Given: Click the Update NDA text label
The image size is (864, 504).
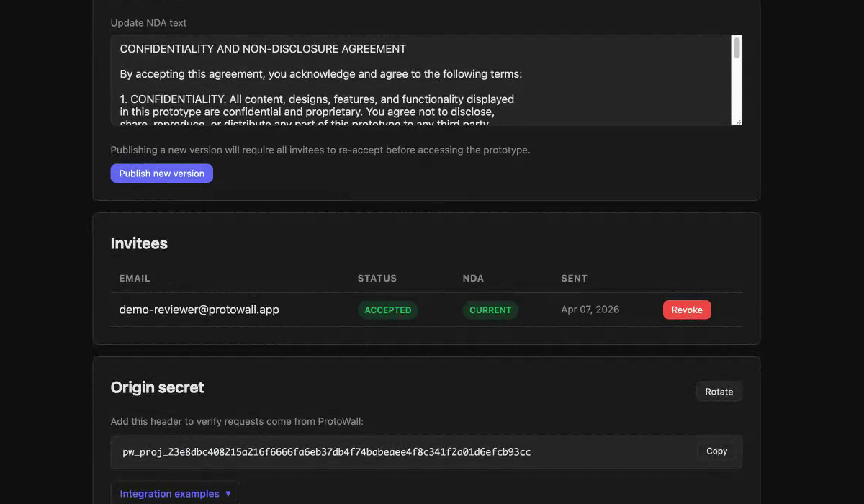Looking at the screenshot, I should (x=148, y=22).
